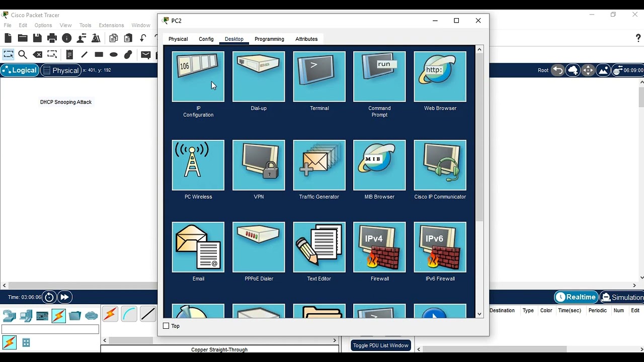Viewport: 644px width, 362px height.
Task: Choose the Console cable
Action: click(x=129, y=314)
